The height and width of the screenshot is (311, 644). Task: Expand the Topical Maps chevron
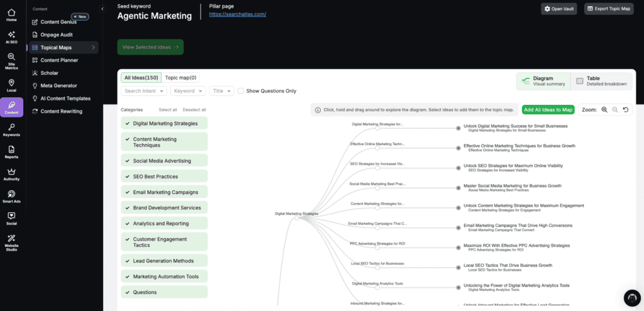coord(93,48)
